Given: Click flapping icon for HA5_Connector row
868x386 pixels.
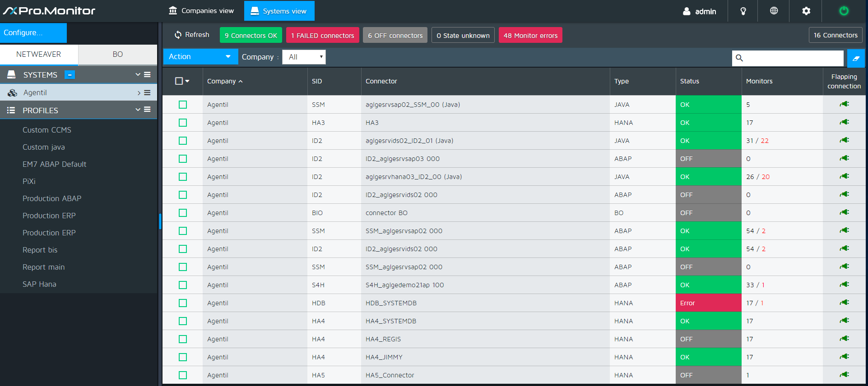Looking at the screenshot, I should coord(844,375).
